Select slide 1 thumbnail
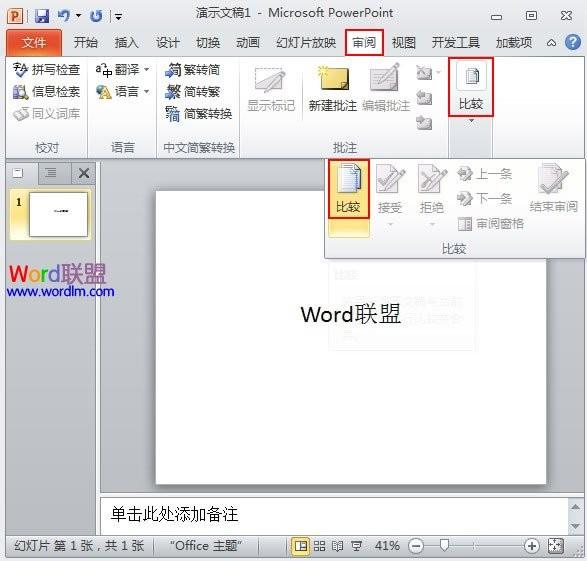The height and width of the screenshot is (561, 587). point(58,214)
